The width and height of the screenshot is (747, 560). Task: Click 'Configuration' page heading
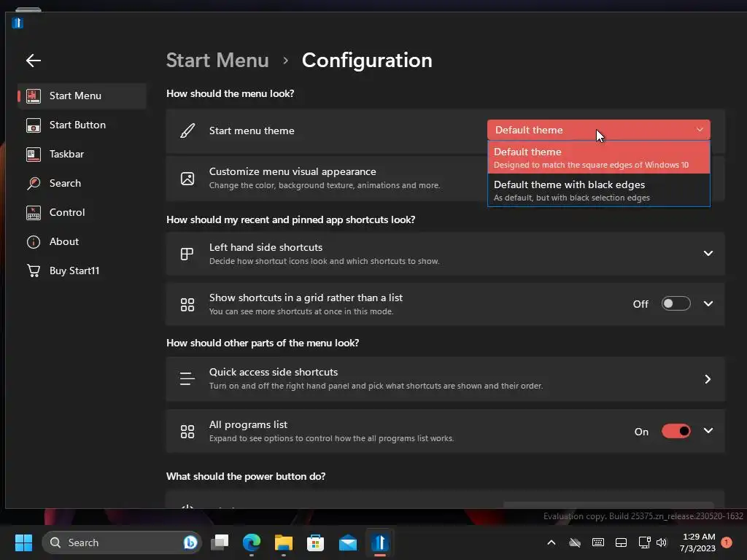coord(367,61)
